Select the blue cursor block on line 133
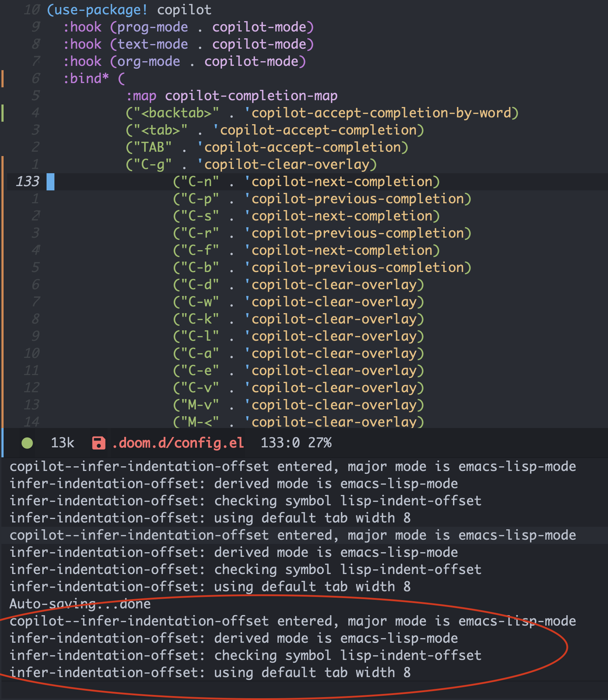Image resolution: width=608 pixels, height=700 pixels. coord(51,182)
